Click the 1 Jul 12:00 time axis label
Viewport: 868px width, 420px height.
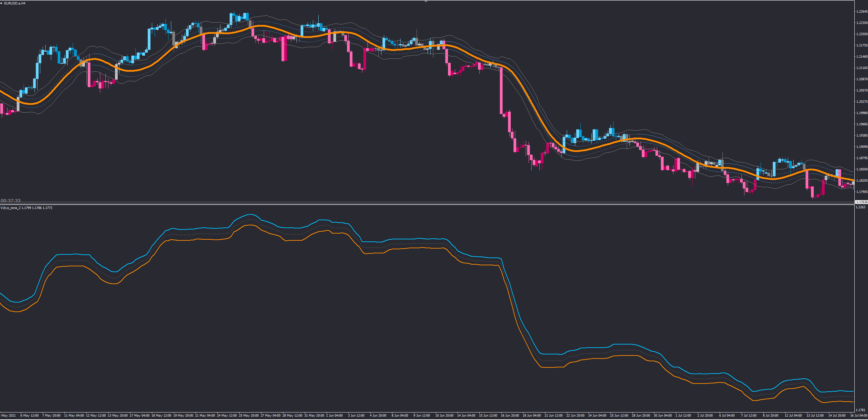(x=683, y=416)
